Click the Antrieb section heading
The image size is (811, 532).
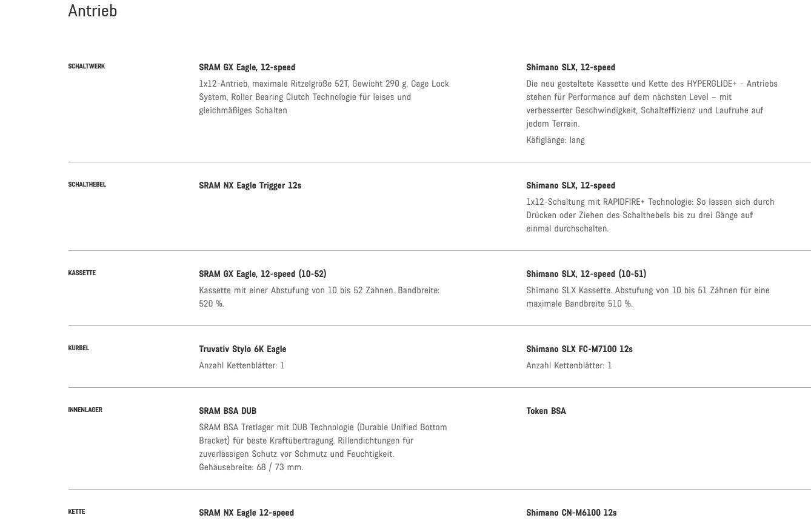coord(93,11)
